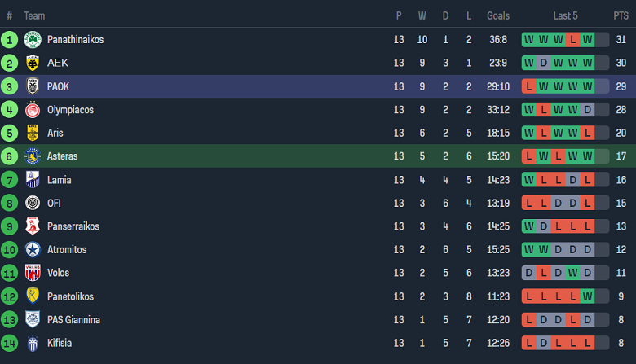Click the PAOK club crest icon
This screenshot has width=636, height=364.
pyautogui.click(x=33, y=86)
